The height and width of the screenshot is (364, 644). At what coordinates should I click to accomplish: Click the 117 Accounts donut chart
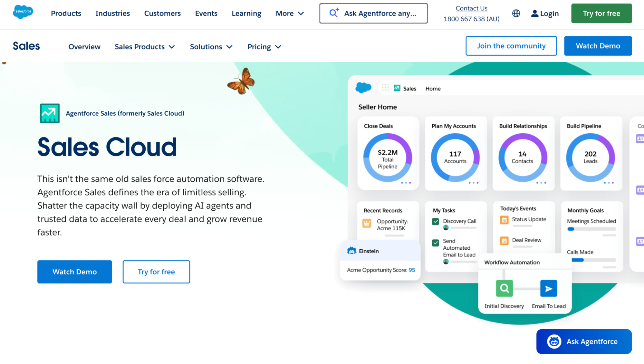click(x=455, y=158)
